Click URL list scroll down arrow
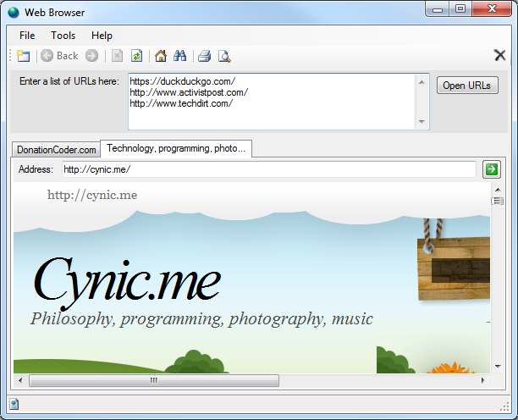Screen dimensions: 518x420 point(422,122)
